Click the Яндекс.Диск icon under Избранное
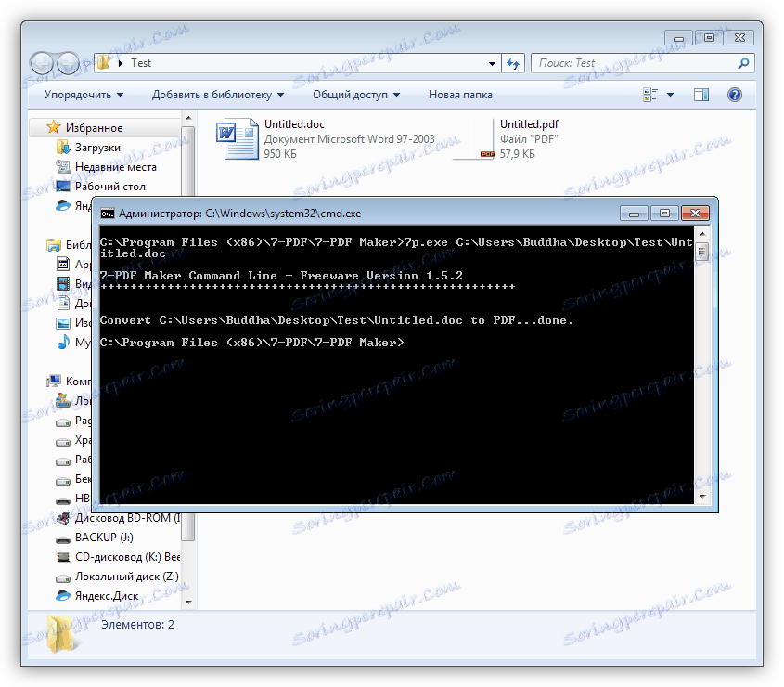The height and width of the screenshot is (687, 784). (63, 206)
